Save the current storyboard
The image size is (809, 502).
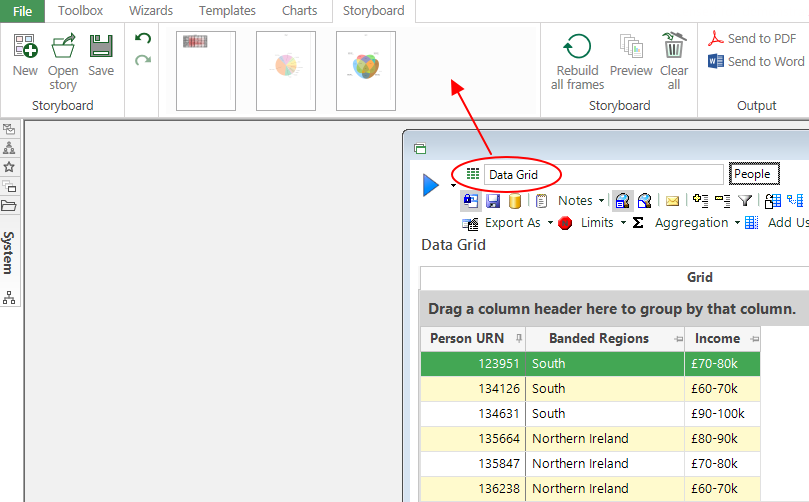coord(101,55)
